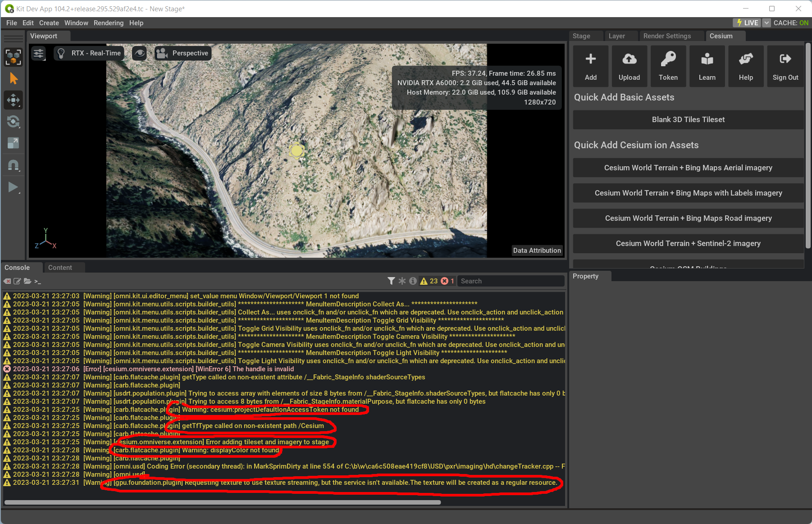Open the RTX - Real-Time renderer dropdown

pyautogui.click(x=88, y=53)
